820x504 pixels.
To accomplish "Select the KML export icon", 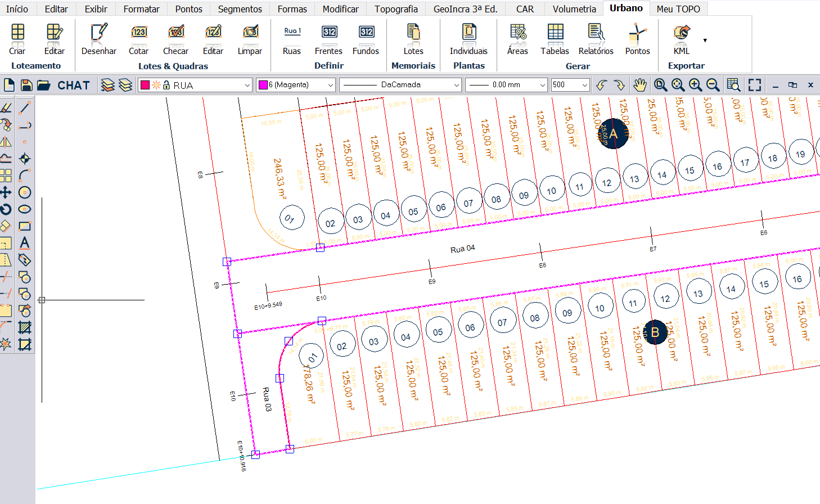I will [x=681, y=39].
